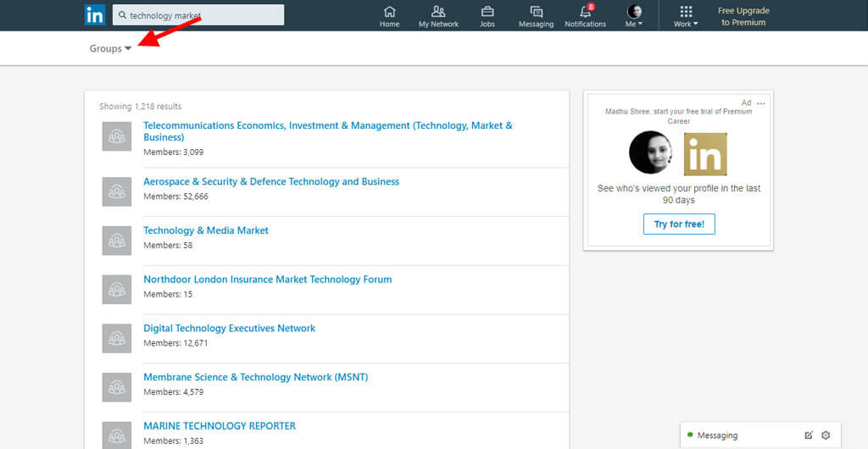
Task: Open the Me profile menu
Action: click(x=634, y=16)
